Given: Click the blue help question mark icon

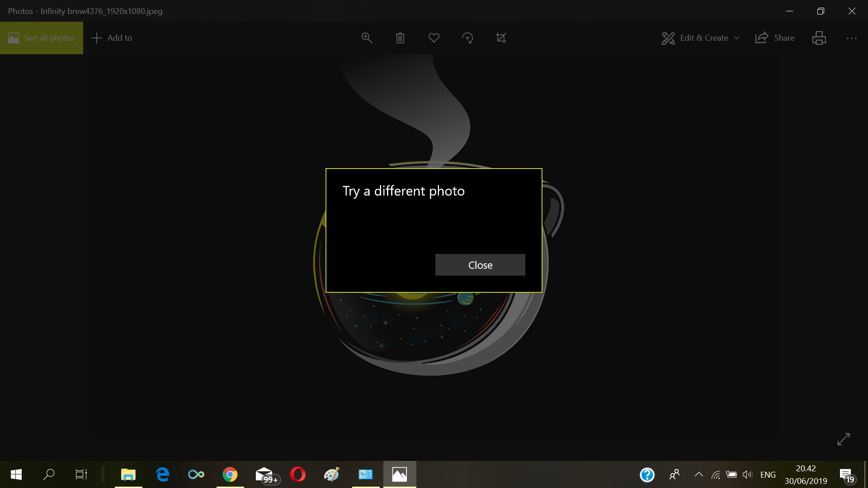Looking at the screenshot, I should (x=647, y=474).
